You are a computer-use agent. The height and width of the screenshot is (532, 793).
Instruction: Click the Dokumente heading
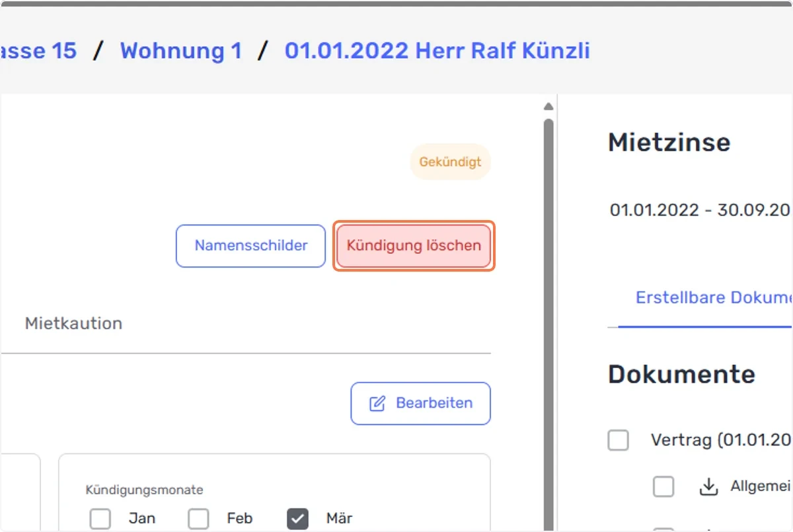tap(681, 374)
